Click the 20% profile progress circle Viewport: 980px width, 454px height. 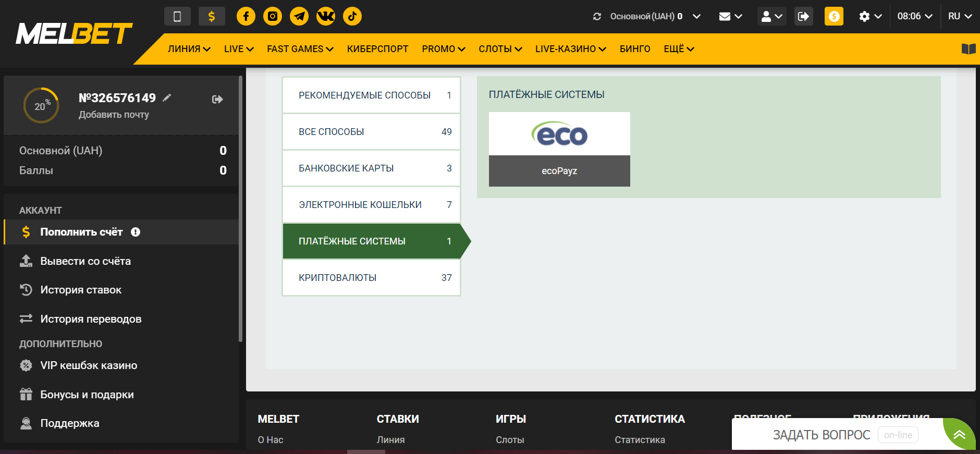click(x=41, y=105)
